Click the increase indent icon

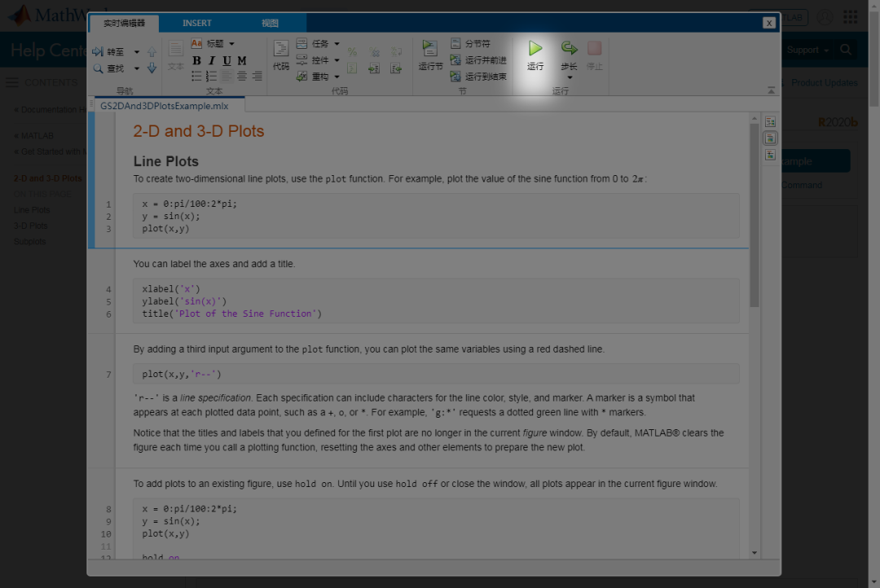coord(374,68)
